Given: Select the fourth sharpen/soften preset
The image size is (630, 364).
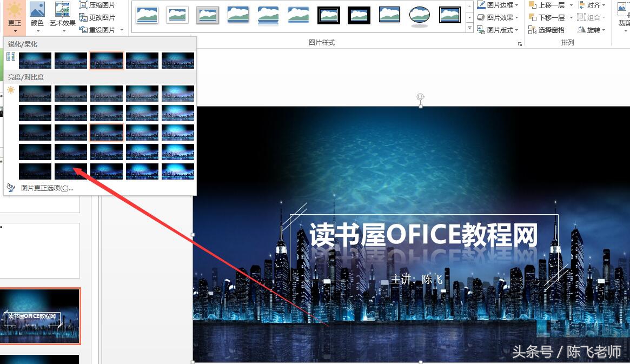Looking at the screenshot, I should click(x=142, y=61).
